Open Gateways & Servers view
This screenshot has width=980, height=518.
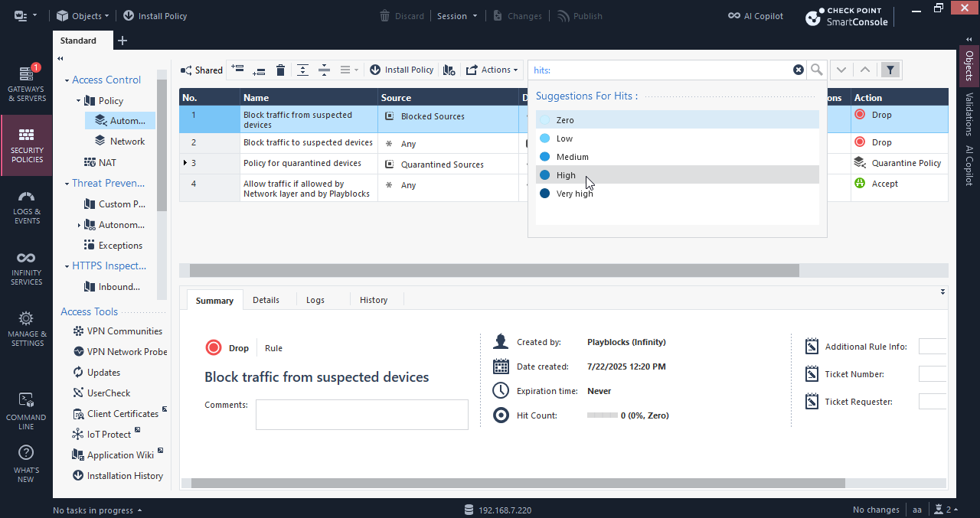pos(27,84)
